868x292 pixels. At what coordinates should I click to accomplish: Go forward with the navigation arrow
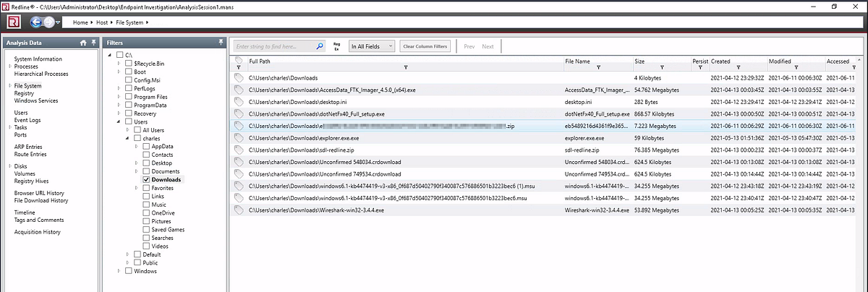click(50, 22)
